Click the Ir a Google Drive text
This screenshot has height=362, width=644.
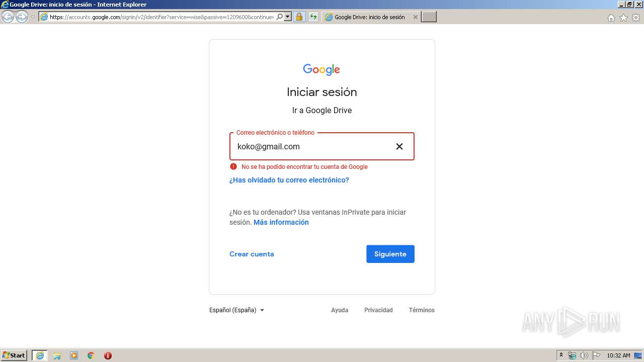pos(322,110)
